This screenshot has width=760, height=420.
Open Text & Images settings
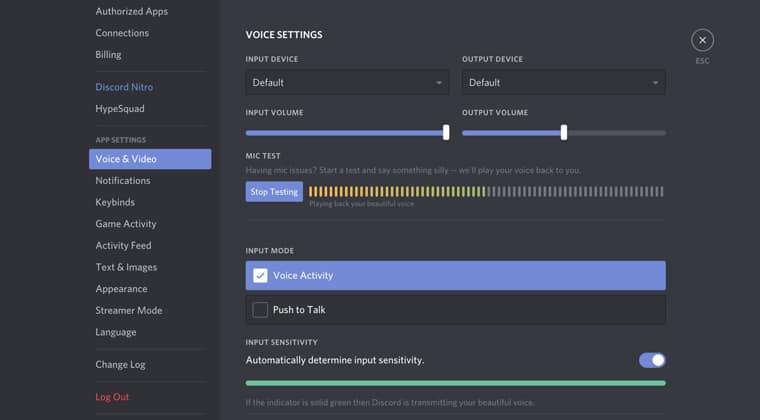pyautogui.click(x=126, y=268)
